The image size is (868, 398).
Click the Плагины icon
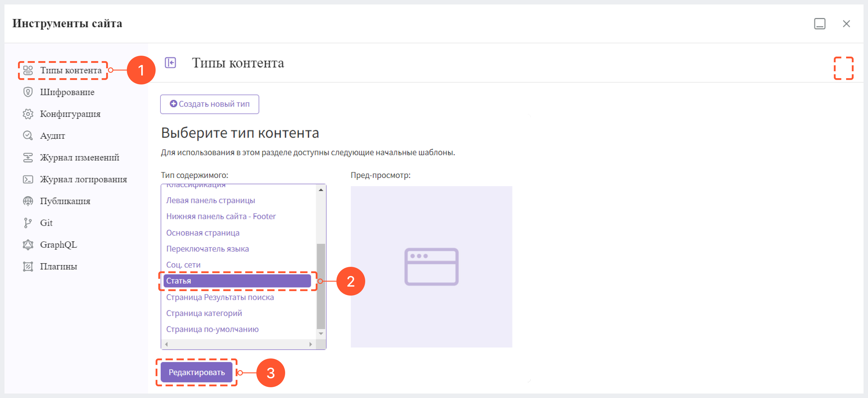click(28, 267)
